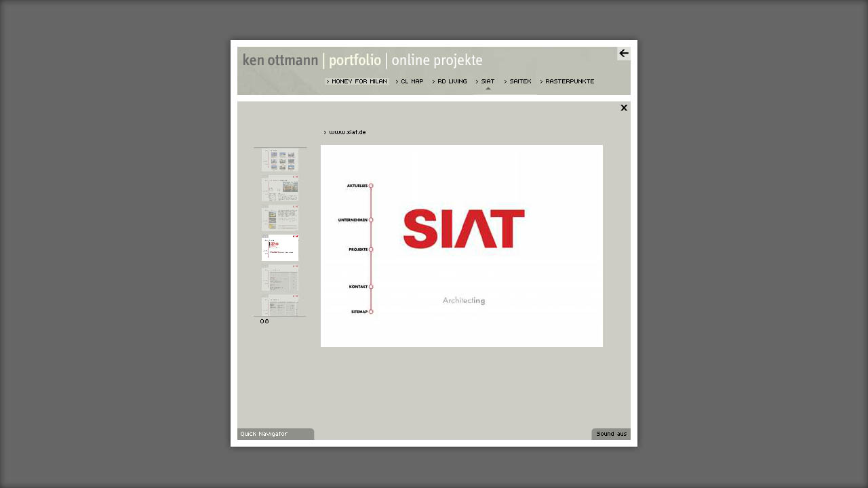Click the Architecting tagline in the preview
868x488 pixels.
[464, 301]
